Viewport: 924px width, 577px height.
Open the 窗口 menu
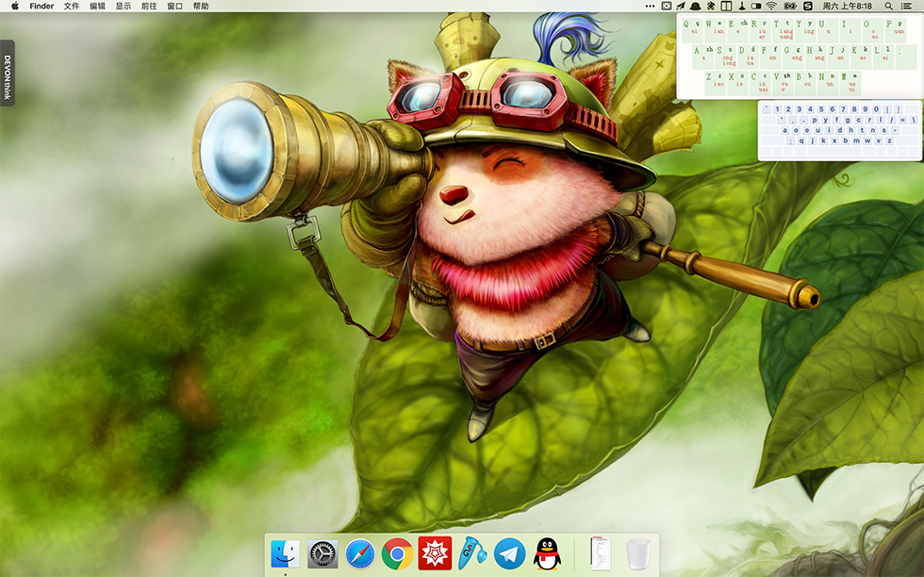pyautogui.click(x=175, y=6)
